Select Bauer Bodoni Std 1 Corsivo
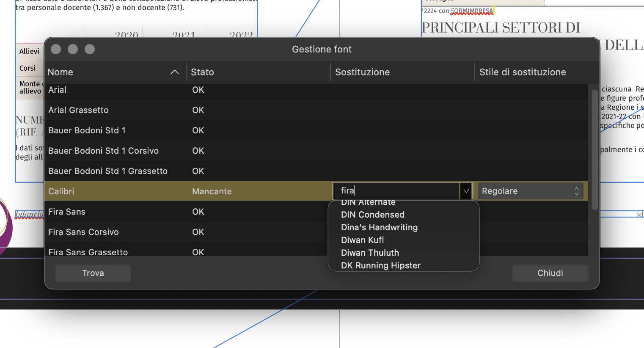This screenshot has height=348, width=644. coord(104,151)
